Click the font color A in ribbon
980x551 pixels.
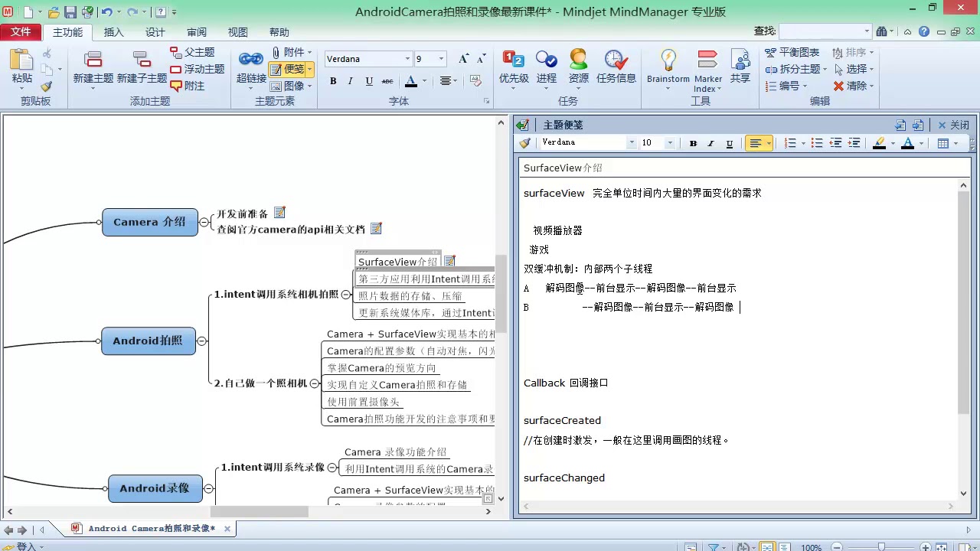click(411, 81)
